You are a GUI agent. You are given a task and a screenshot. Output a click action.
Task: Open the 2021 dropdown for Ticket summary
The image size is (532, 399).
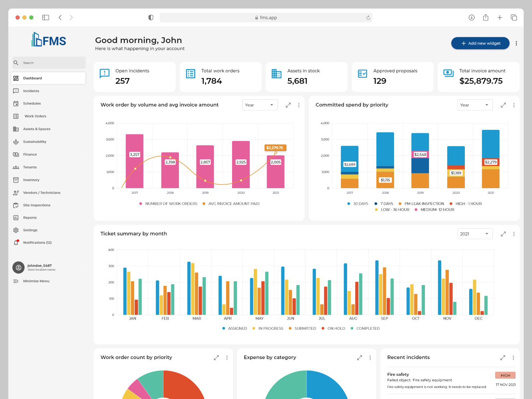[x=475, y=234]
